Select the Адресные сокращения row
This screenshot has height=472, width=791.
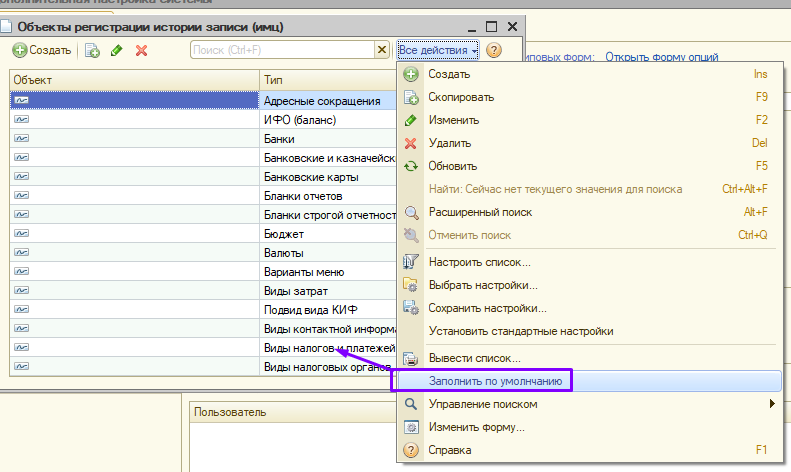(x=321, y=101)
